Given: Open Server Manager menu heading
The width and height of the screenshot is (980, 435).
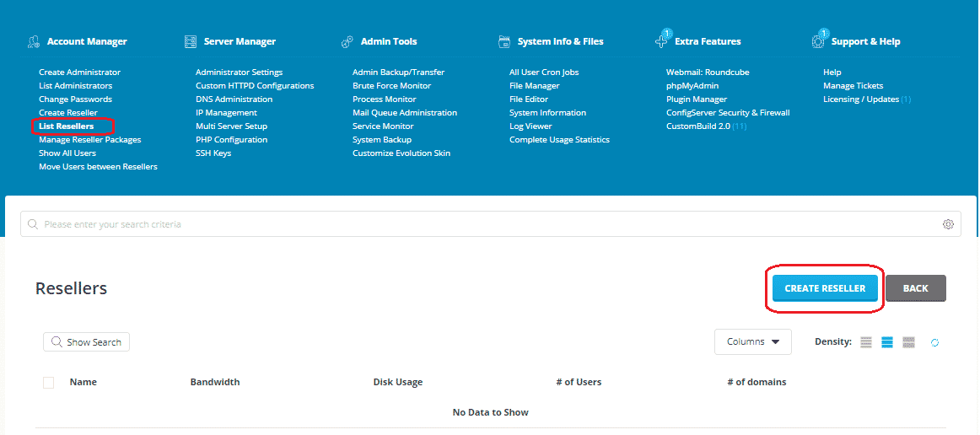Looking at the screenshot, I should click(240, 42).
